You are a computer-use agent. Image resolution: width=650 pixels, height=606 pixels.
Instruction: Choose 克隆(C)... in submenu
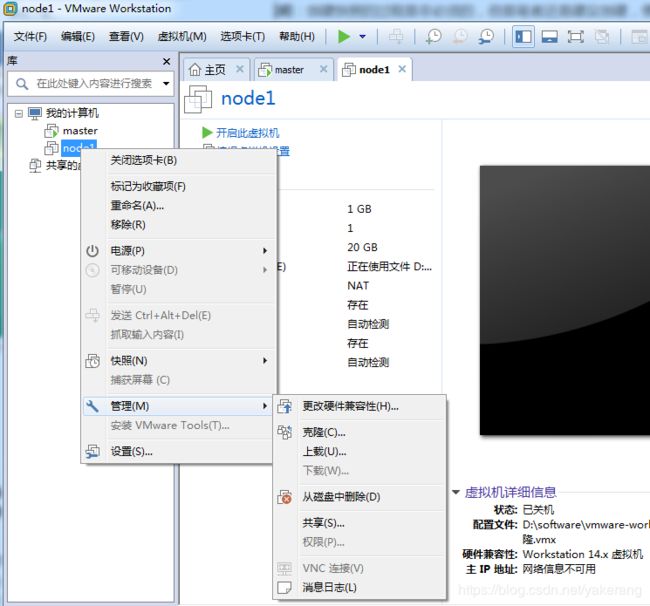click(360, 432)
